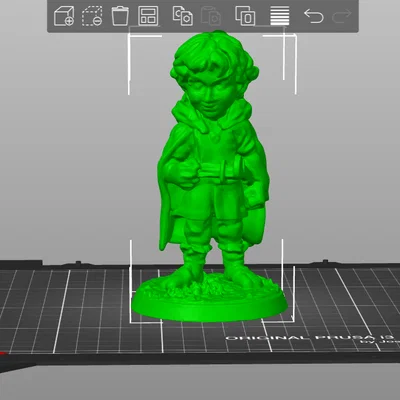Click the greyed-out Paste icon
Viewport: 400px width, 400px height.
(x=211, y=16)
